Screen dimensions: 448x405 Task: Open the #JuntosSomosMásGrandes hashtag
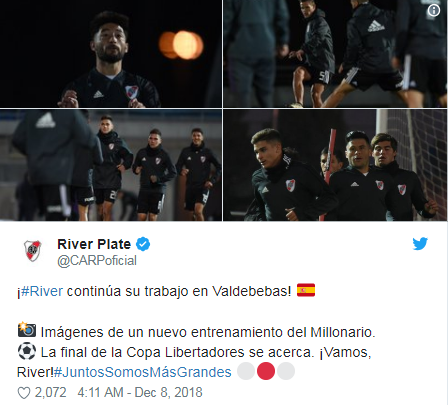pyautogui.click(x=142, y=372)
